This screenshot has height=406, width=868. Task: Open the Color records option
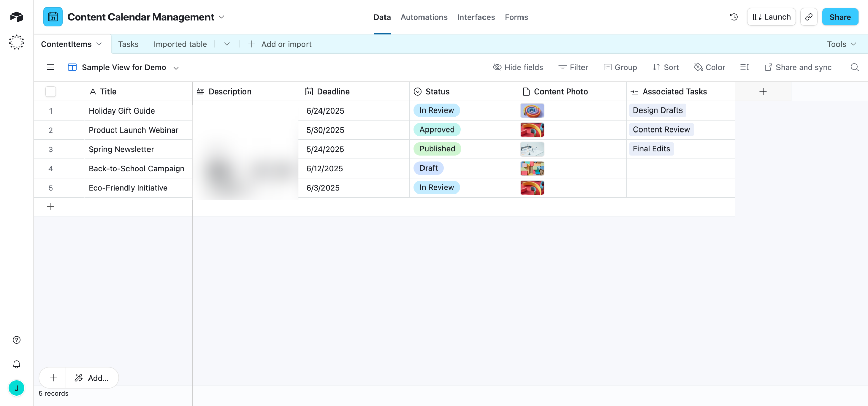[709, 67]
